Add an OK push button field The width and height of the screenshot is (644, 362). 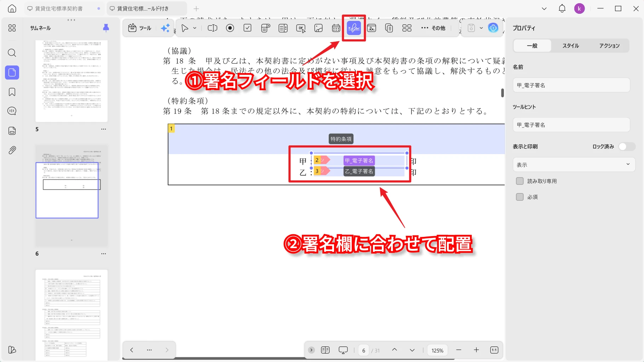click(x=301, y=28)
